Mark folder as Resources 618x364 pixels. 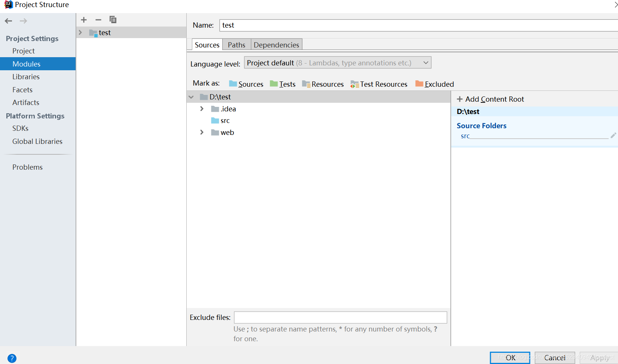click(x=323, y=84)
